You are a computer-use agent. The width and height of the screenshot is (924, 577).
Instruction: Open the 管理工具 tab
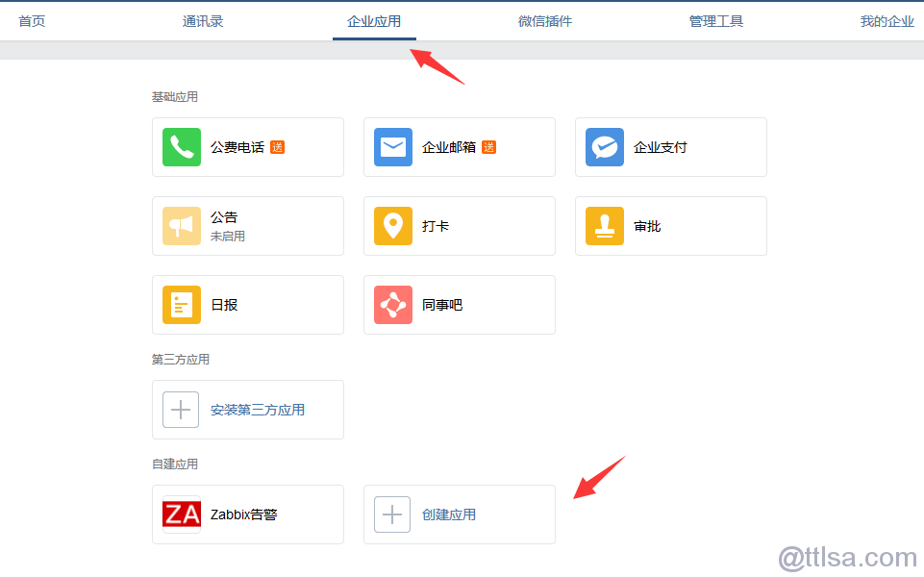(716, 22)
